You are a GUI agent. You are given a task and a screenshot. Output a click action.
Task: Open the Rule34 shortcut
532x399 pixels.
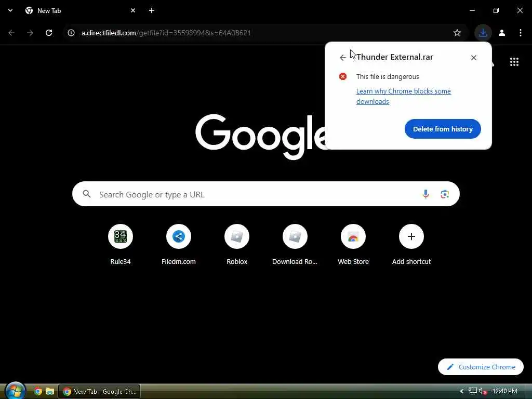click(120, 245)
